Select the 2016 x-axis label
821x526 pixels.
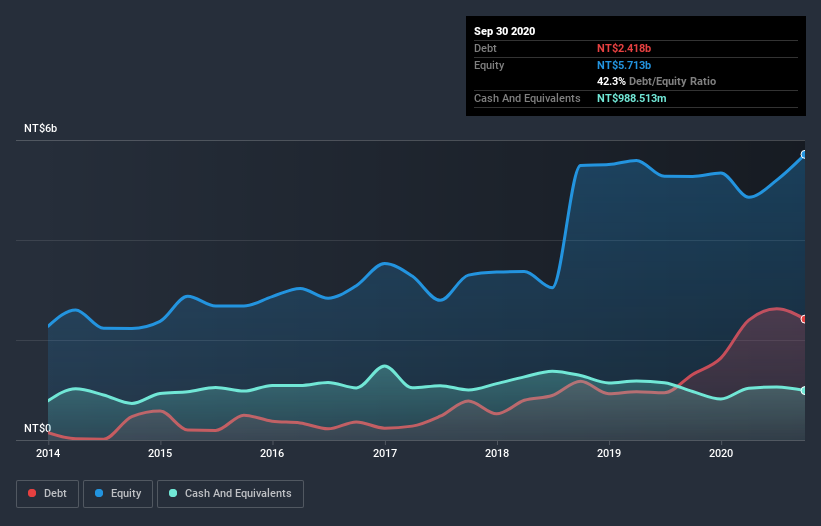(272, 453)
